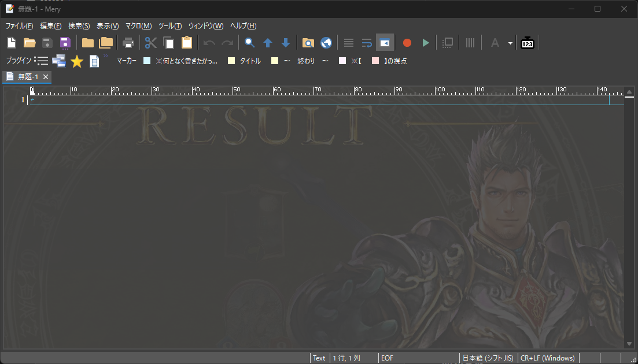Click the タイトル marker label

[x=250, y=61]
